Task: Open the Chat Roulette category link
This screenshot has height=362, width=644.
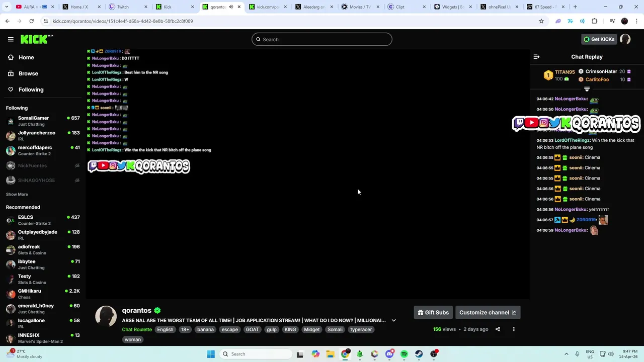Action: (137, 330)
